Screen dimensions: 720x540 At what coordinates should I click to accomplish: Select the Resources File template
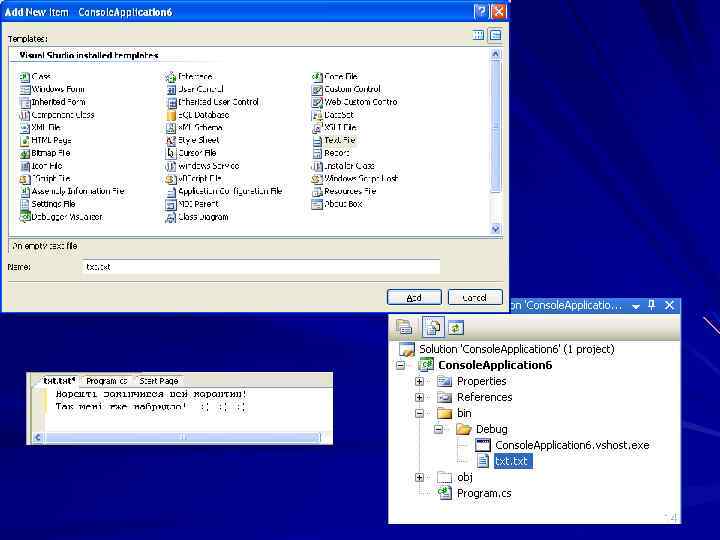(350, 191)
